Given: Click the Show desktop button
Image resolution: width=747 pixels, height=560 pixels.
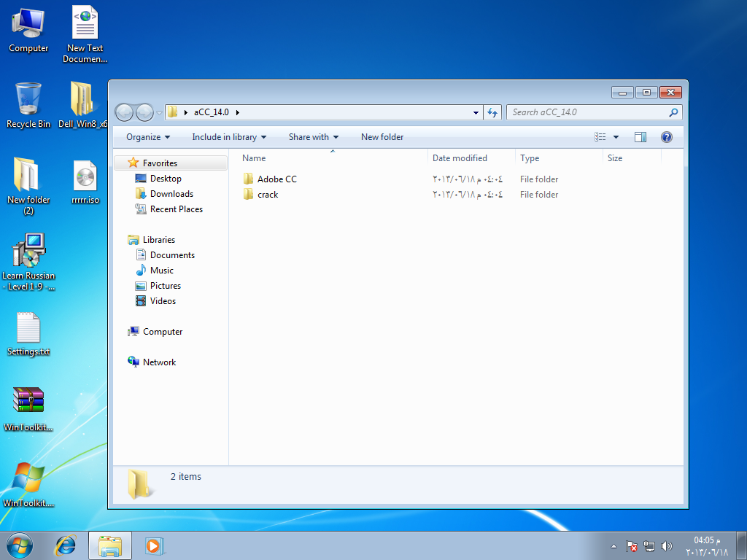Looking at the screenshot, I should pyautogui.click(x=742, y=545).
